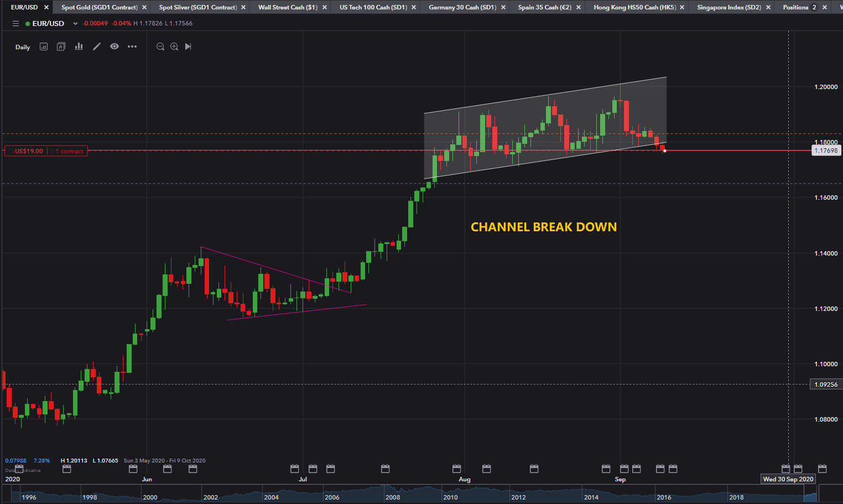
Task: Select the CHANNEL BREAK DOWN text annotation
Action: point(543,227)
